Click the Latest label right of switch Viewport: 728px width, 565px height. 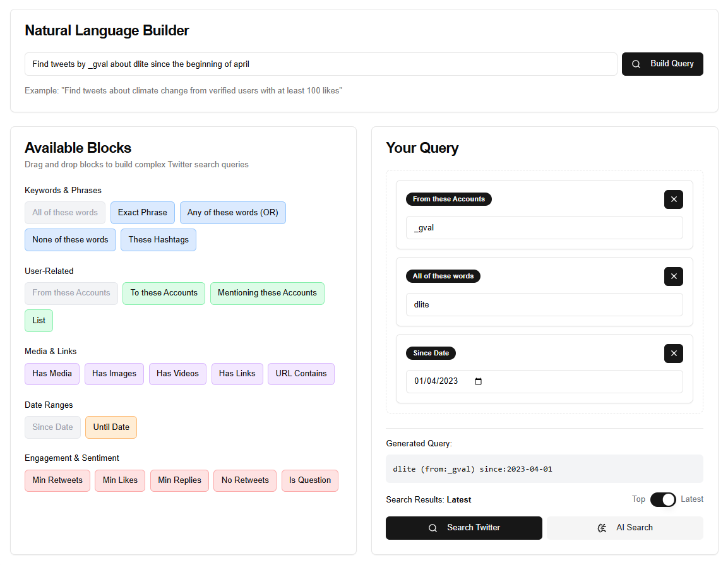click(x=692, y=499)
